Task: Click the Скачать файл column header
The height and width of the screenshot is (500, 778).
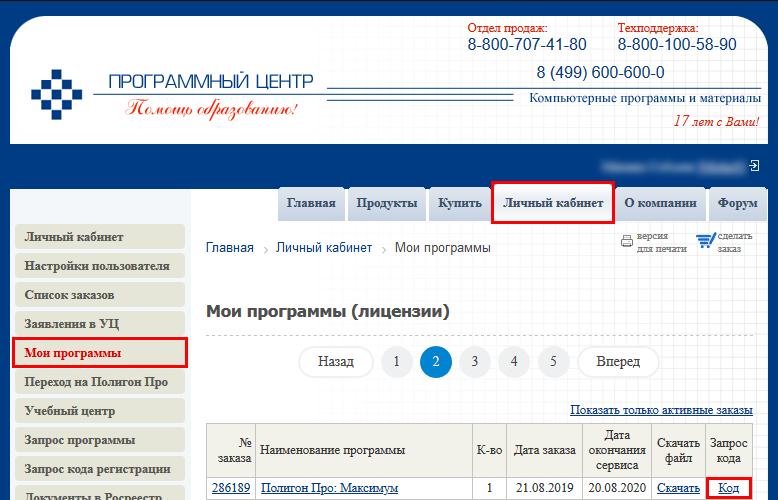Action: tap(678, 450)
